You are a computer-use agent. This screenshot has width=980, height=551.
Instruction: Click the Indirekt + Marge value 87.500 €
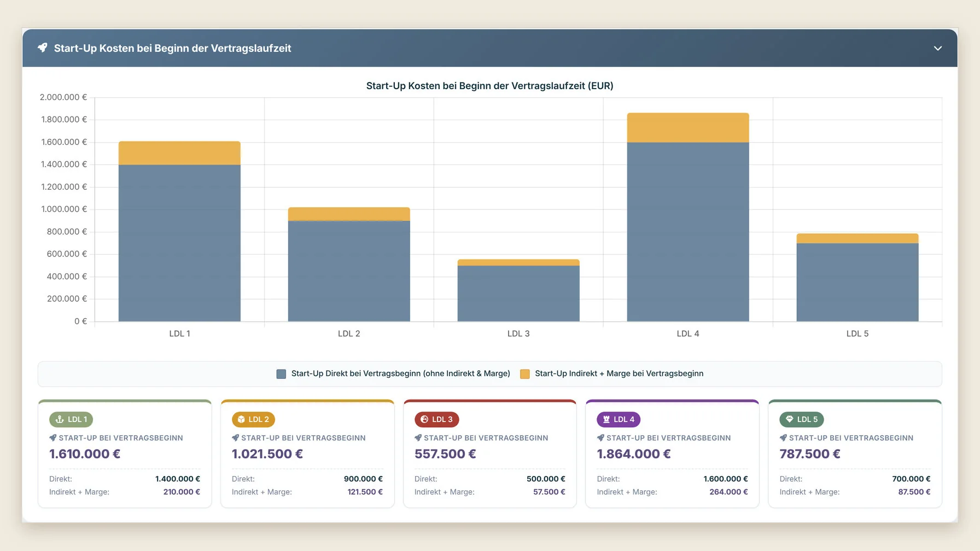[x=914, y=492]
